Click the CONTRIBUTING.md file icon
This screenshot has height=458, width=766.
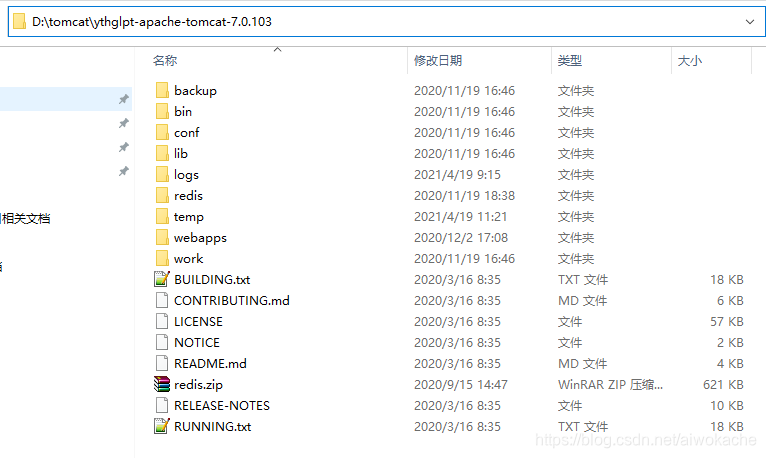[x=162, y=300]
